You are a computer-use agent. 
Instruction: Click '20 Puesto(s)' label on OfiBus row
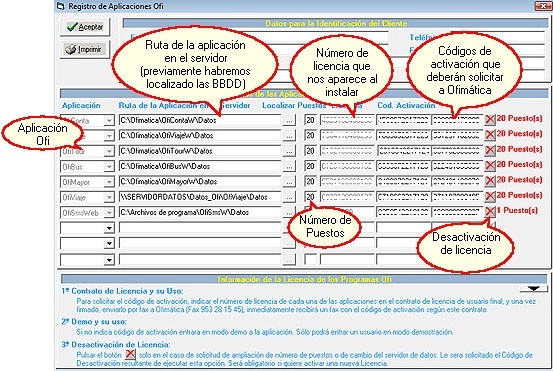(519, 164)
